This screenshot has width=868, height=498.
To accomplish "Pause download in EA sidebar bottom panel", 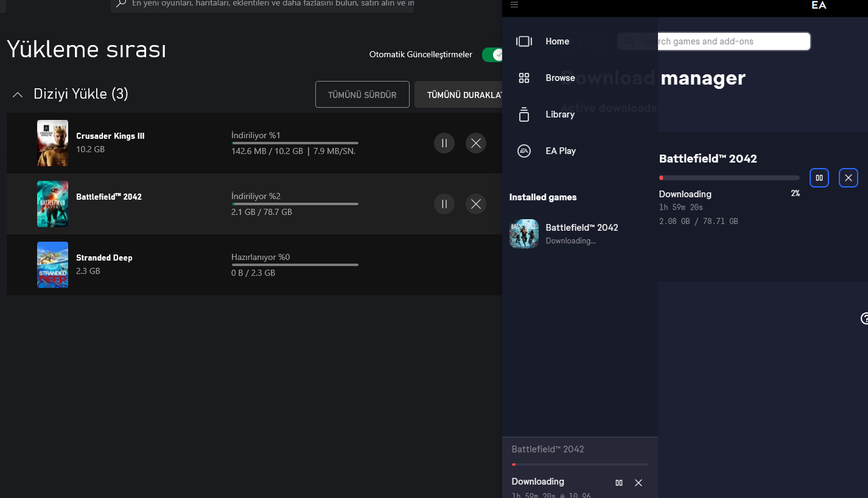I will coord(619,483).
